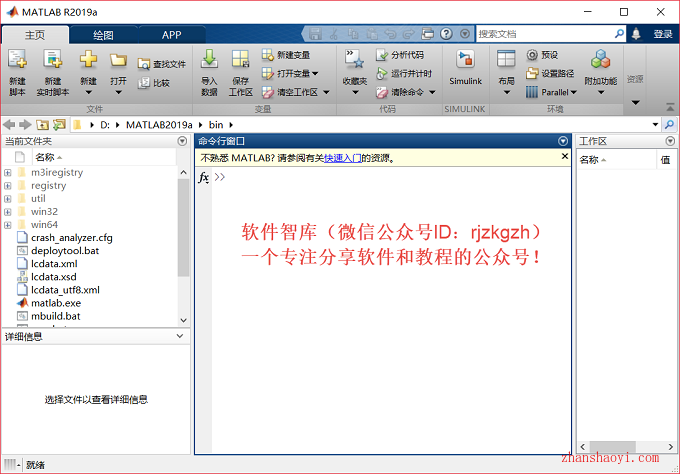The height and width of the screenshot is (474, 680).
Task: Expand the util folder
Action: pyautogui.click(x=8, y=199)
